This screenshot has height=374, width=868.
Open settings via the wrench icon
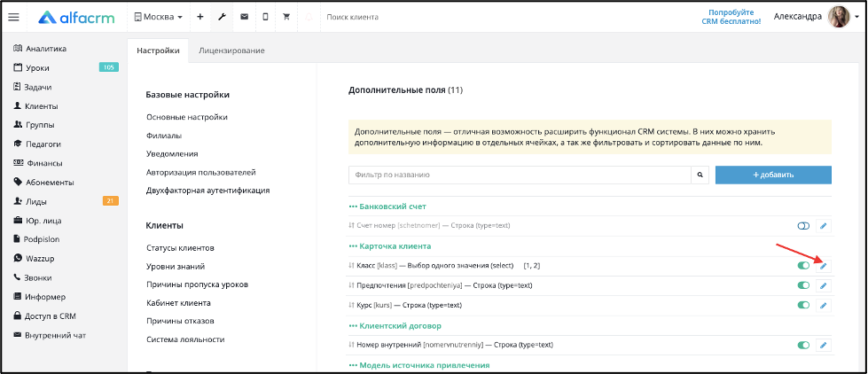[222, 17]
